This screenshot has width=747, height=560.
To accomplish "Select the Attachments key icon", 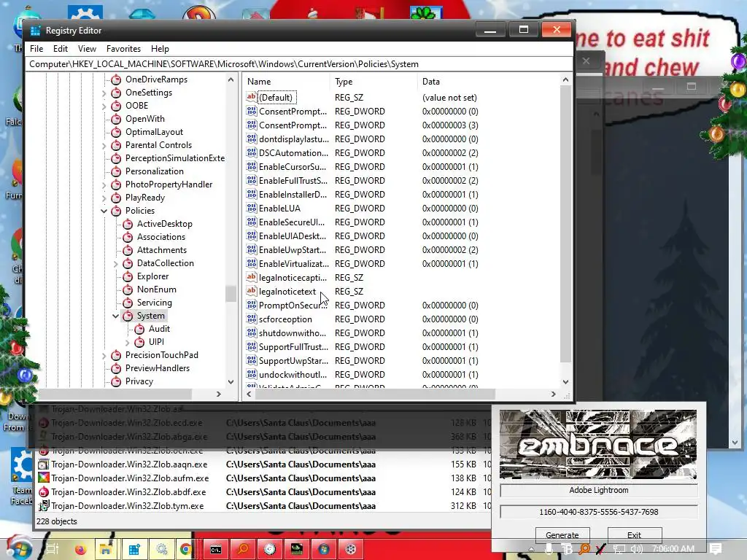I will (128, 250).
